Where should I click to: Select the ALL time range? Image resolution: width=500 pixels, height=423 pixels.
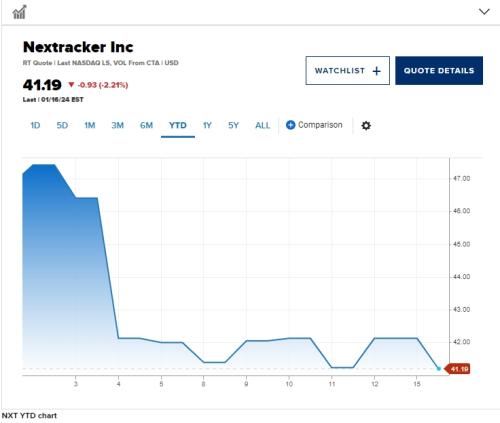(x=263, y=125)
